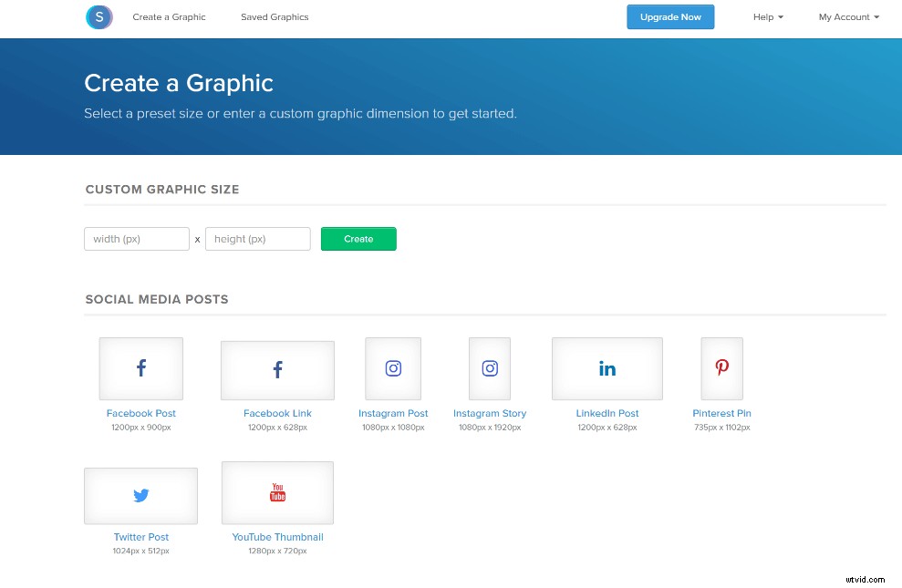902x588 pixels.
Task: Select the Twitter bird preset icon
Action: click(x=140, y=495)
